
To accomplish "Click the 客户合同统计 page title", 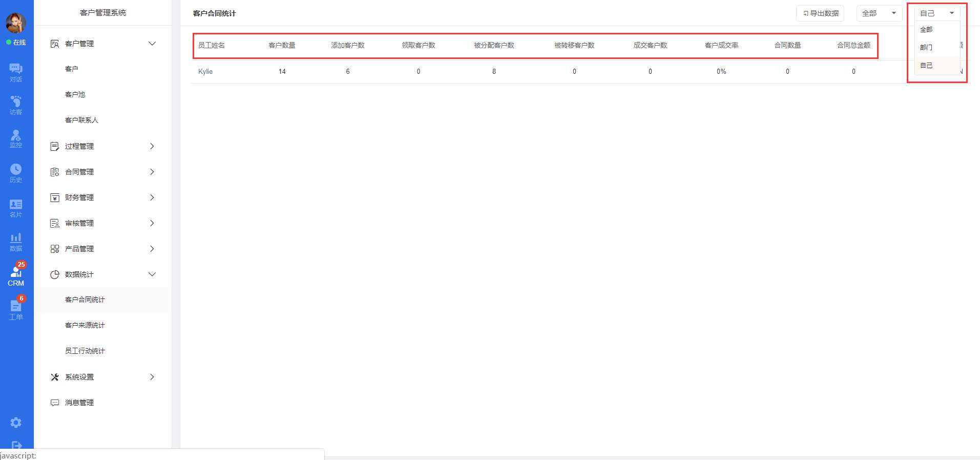I will (214, 13).
